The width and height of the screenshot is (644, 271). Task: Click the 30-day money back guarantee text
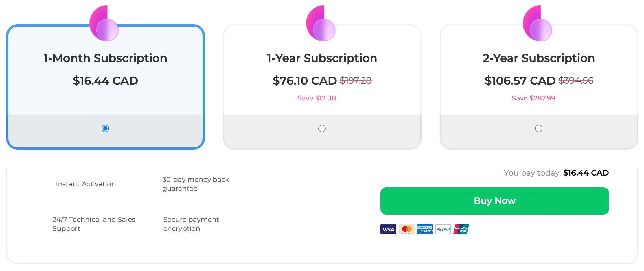coord(195,183)
